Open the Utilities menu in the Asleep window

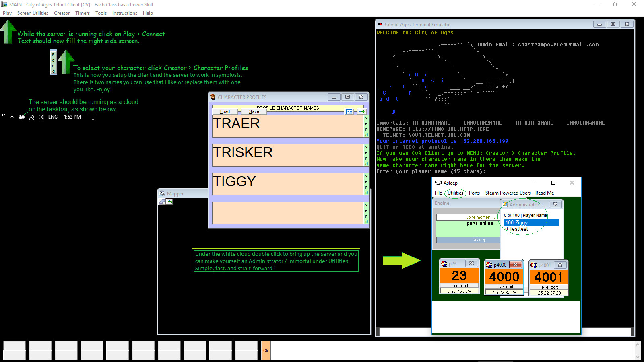tap(455, 193)
